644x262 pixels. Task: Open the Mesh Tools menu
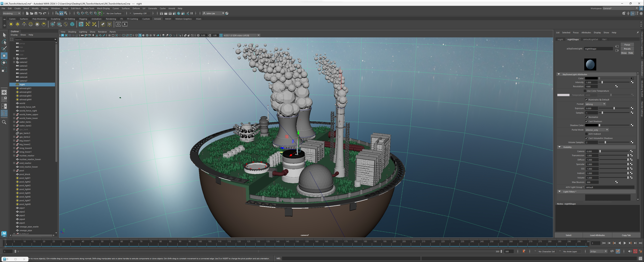tap(89, 8)
